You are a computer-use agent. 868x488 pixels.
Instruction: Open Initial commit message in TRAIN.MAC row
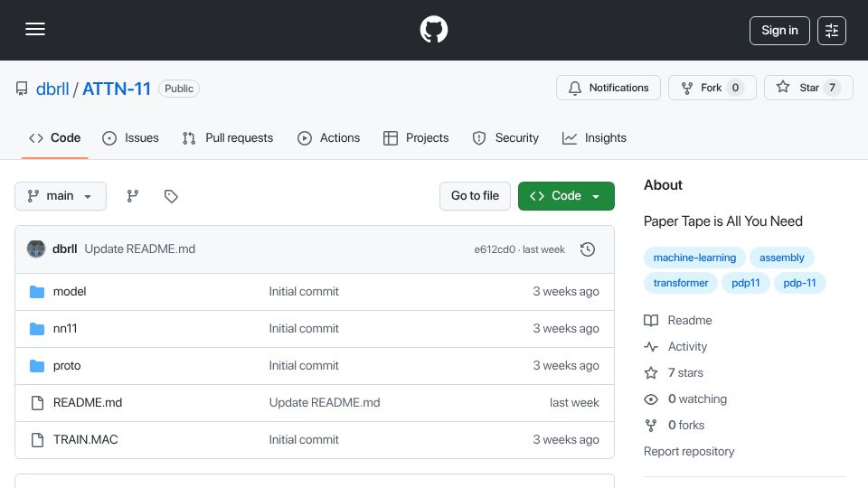pos(304,440)
